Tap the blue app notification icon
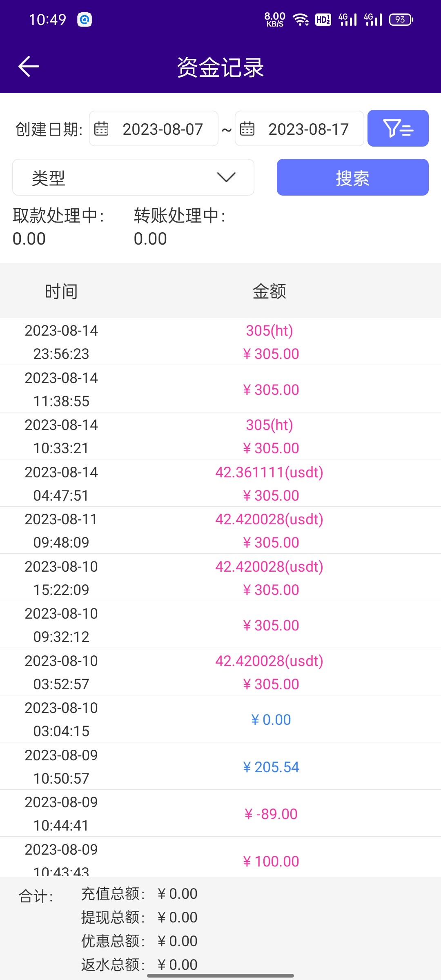This screenshot has height=980, width=441. click(x=85, y=20)
